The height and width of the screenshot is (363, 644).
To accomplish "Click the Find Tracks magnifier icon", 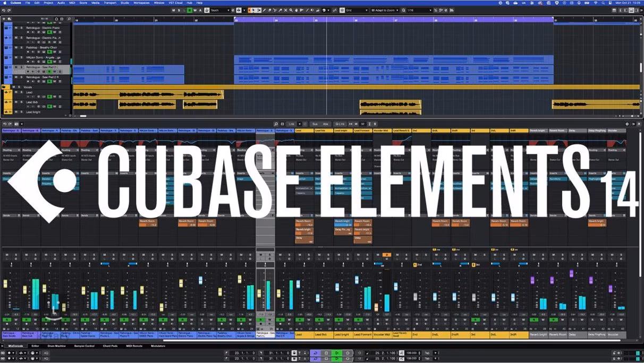I will (x=69, y=19).
